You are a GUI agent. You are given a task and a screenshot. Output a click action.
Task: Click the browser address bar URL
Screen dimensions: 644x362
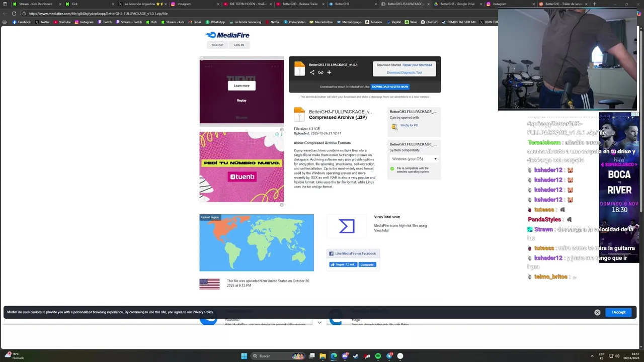[x=98, y=14]
